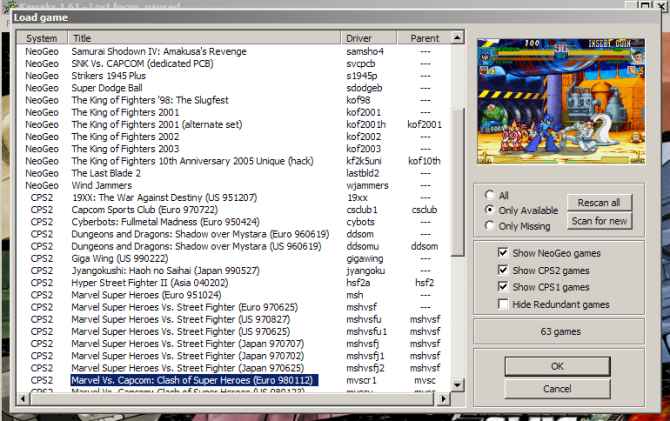Click the 'Scan for new' button
The height and width of the screenshot is (421, 670).
[600, 221]
